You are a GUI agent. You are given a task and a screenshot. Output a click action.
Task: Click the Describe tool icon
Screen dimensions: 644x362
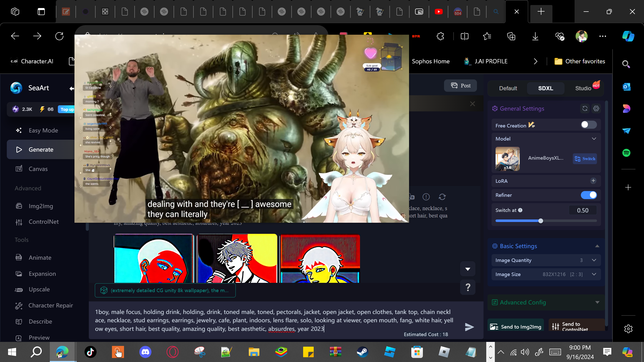coord(19,322)
